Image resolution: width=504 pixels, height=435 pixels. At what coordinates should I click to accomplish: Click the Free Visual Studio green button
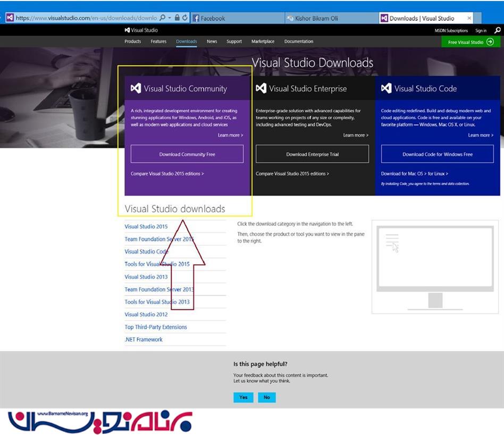pyautogui.click(x=471, y=42)
